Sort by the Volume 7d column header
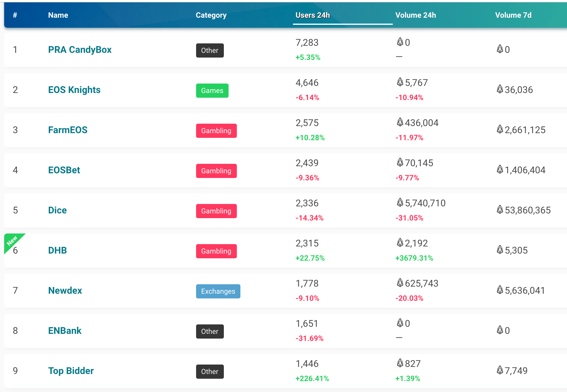 (x=513, y=15)
